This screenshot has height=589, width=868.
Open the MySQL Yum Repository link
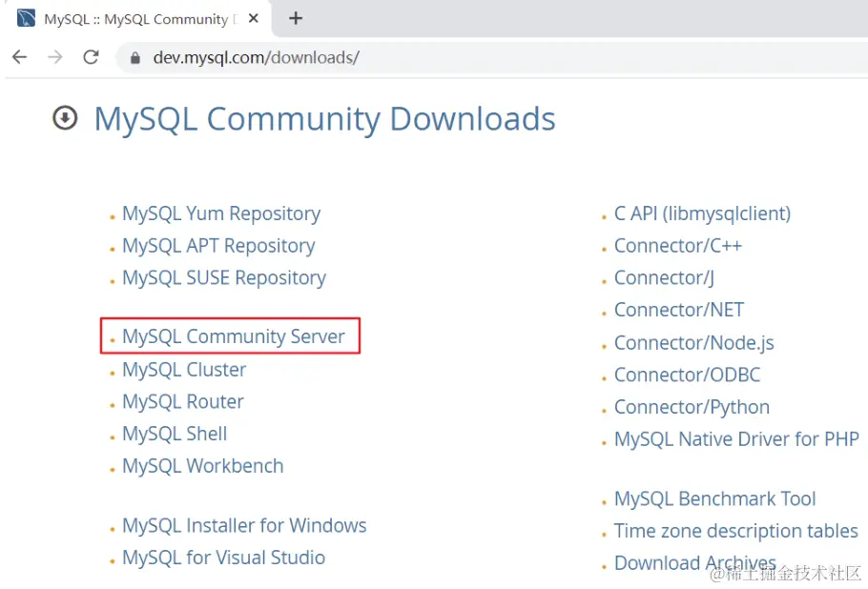point(221,214)
